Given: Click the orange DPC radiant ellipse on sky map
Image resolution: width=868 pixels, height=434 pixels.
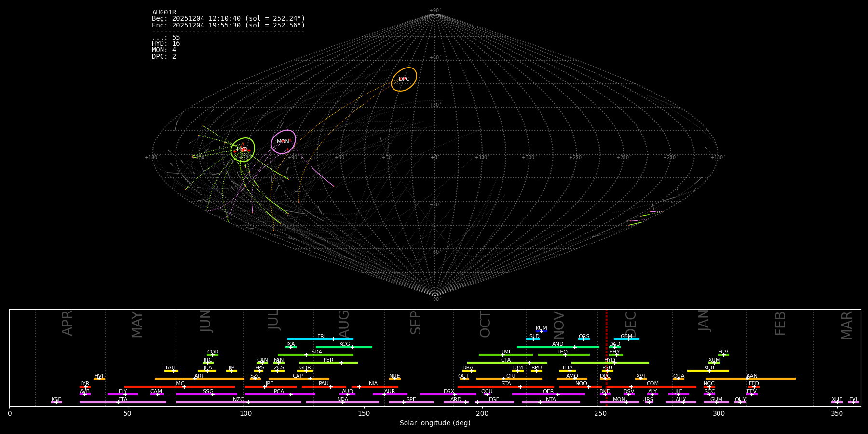Looking at the screenshot, I should (404, 79).
